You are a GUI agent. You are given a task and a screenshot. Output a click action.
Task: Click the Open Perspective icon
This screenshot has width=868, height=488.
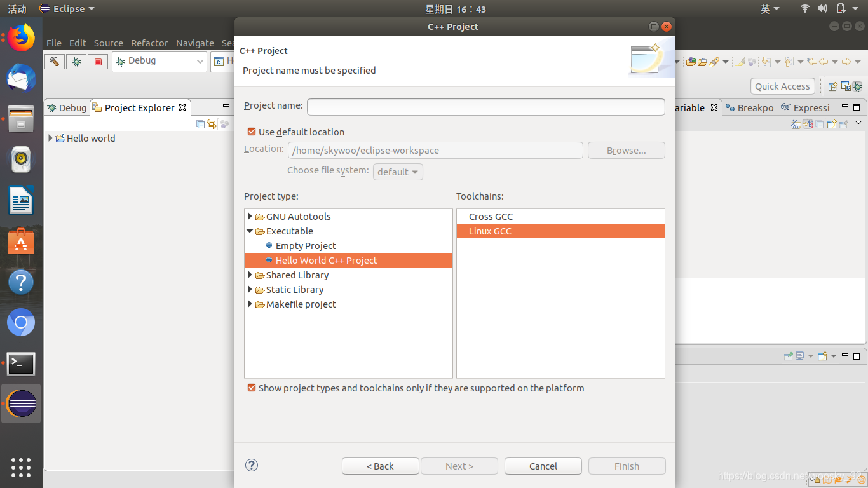click(x=832, y=86)
